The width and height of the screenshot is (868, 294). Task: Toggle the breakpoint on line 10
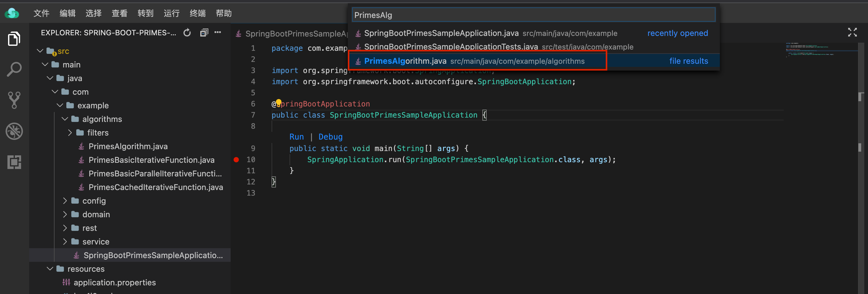pyautogui.click(x=236, y=160)
